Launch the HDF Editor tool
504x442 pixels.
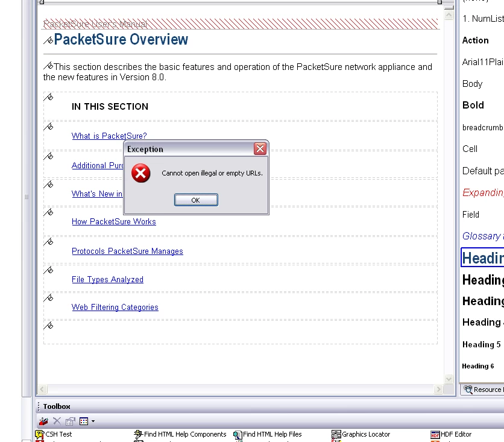tap(451, 434)
